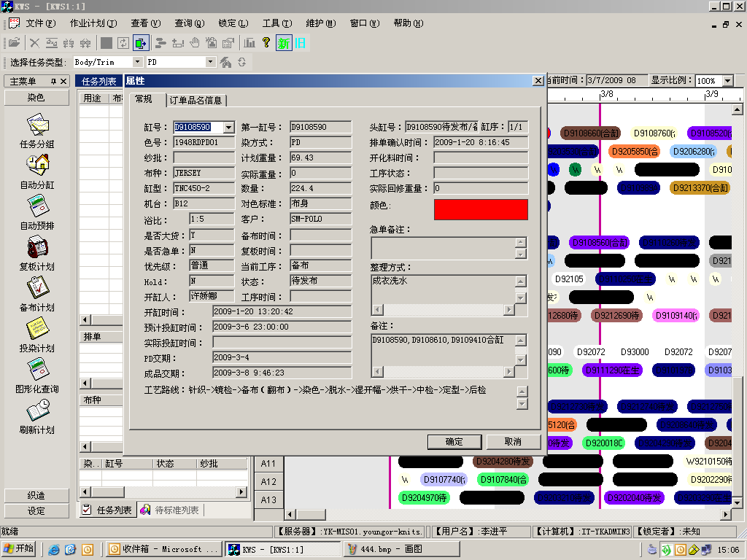Click the 取消 button
This screenshot has width=747, height=560.
pyautogui.click(x=513, y=442)
